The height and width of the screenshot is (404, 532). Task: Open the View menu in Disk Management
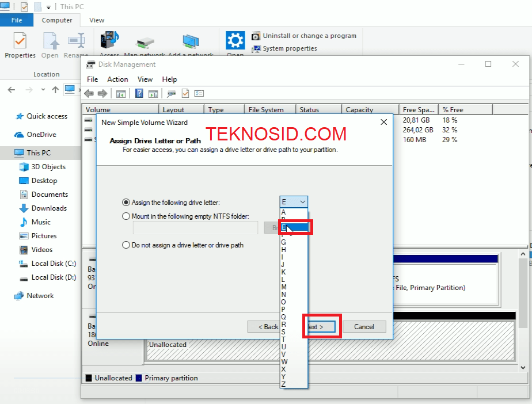click(145, 79)
